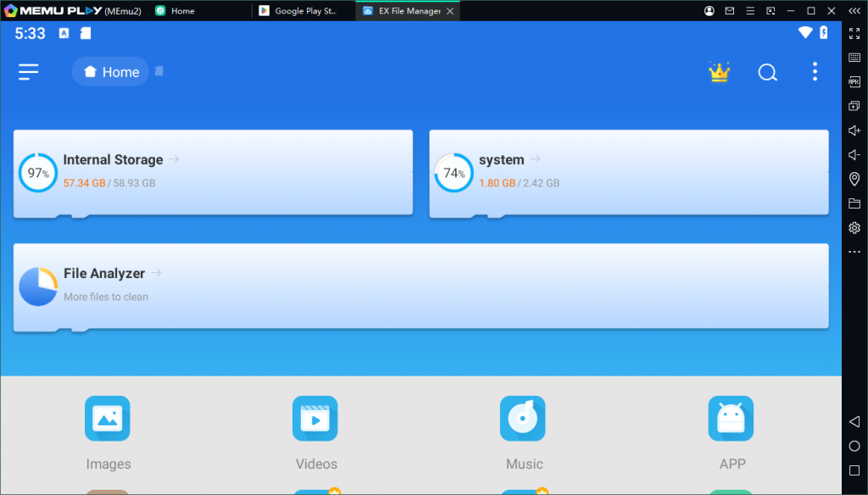Screen dimensions: 868x495
Task: Open the APP category
Action: coord(732,433)
